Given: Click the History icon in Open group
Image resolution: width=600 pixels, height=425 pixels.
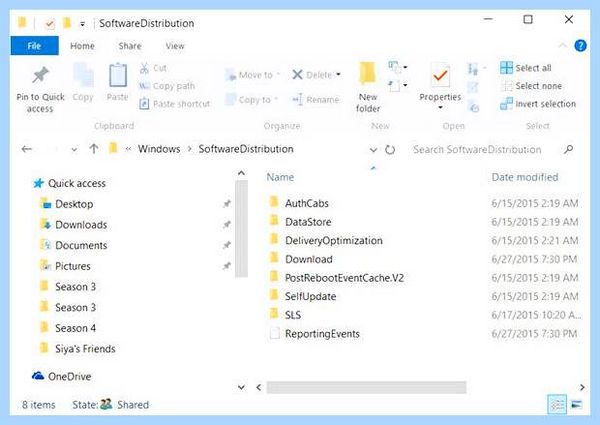Looking at the screenshot, I should tap(474, 108).
